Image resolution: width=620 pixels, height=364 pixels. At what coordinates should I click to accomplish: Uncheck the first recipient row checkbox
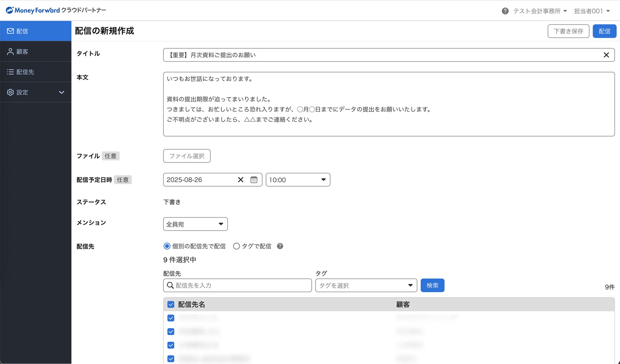pos(171,318)
